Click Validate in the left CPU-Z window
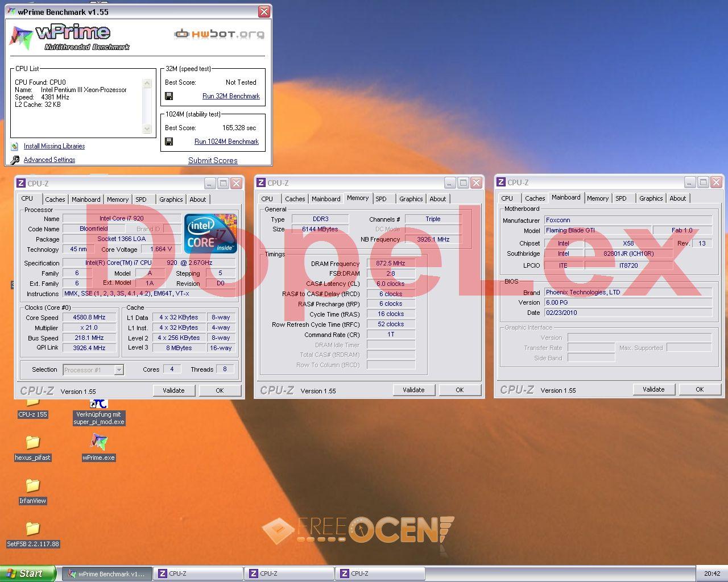 pyautogui.click(x=173, y=390)
